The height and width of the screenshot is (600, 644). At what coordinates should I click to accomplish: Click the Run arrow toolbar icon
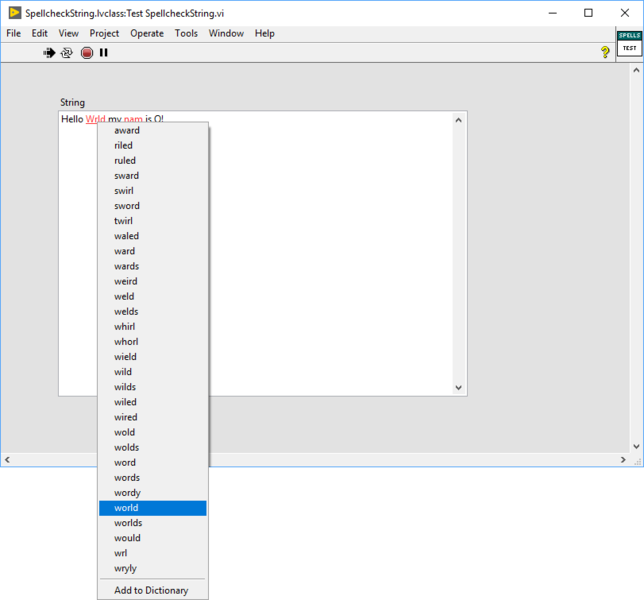coord(49,53)
